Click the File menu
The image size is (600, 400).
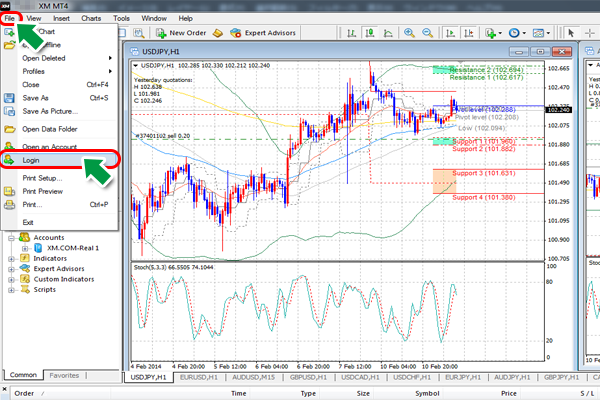point(10,18)
